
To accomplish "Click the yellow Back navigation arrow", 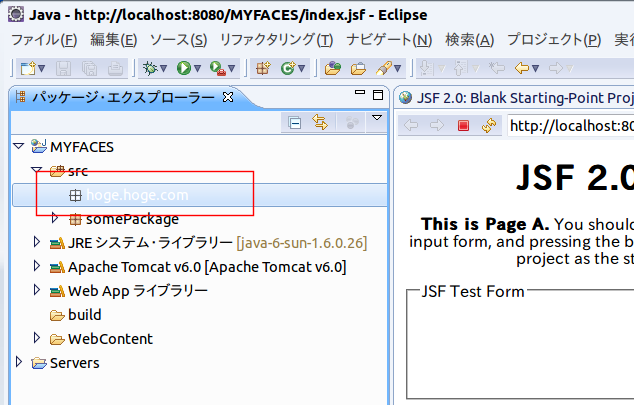I will tap(522, 68).
